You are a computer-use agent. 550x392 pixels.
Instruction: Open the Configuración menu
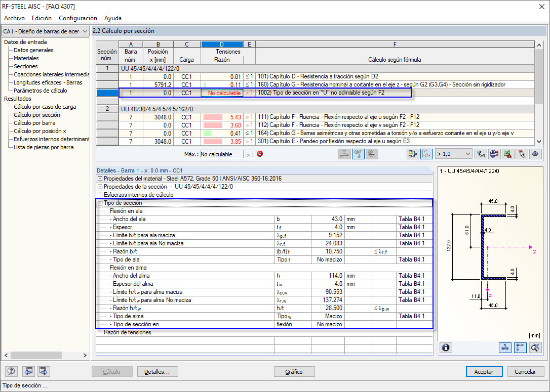(x=78, y=18)
